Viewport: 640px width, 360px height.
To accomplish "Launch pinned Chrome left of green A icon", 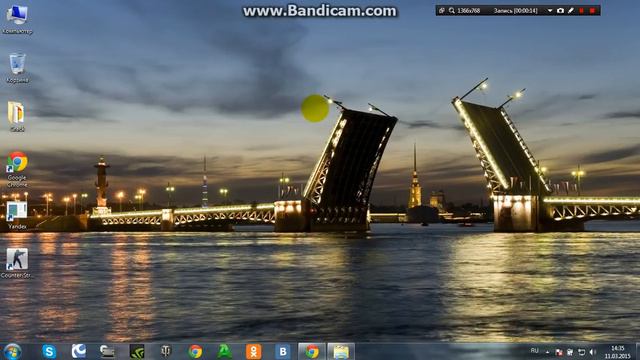I will pyautogui.click(x=195, y=351).
